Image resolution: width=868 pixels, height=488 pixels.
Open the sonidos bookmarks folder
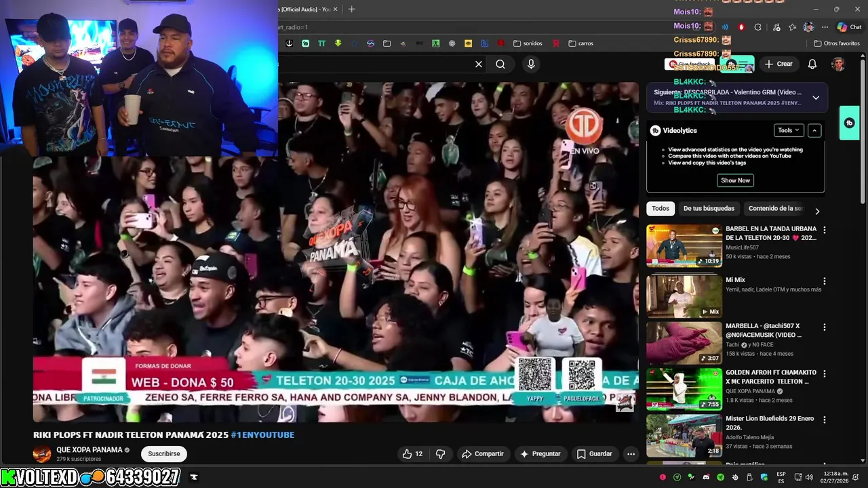[x=528, y=43]
